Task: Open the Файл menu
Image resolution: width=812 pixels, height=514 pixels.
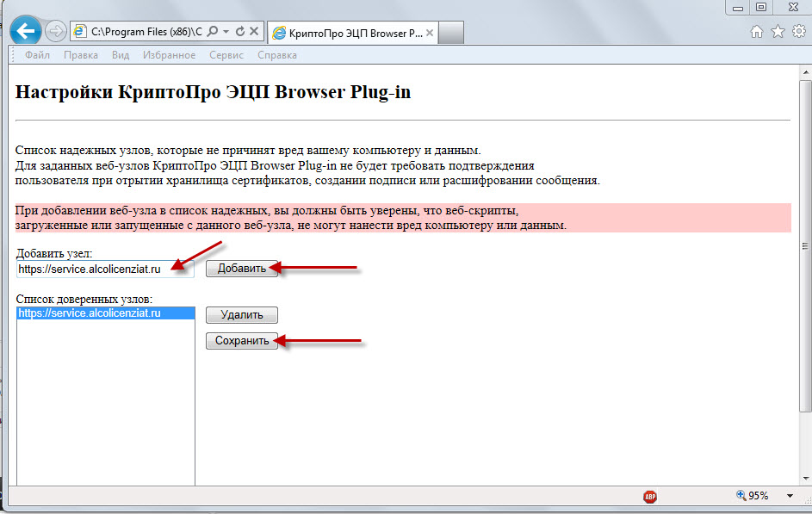Action: click(37, 55)
